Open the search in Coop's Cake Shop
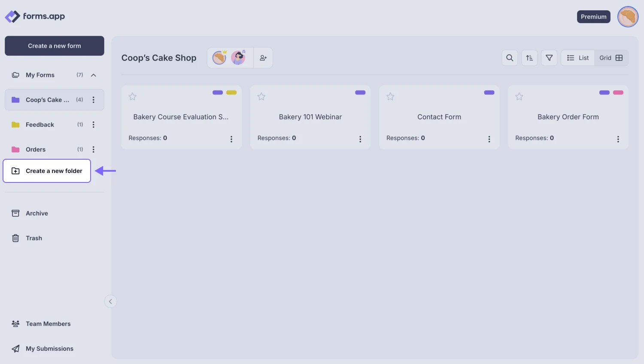Image resolution: width=644 pixels, height=364 pixels. pos(509,58)
